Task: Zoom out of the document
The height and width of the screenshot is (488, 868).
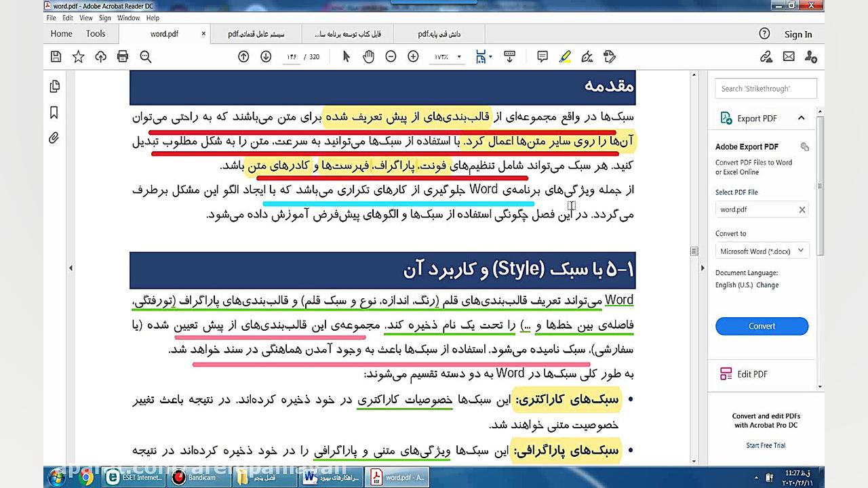Action: click(x=391, y=56)
